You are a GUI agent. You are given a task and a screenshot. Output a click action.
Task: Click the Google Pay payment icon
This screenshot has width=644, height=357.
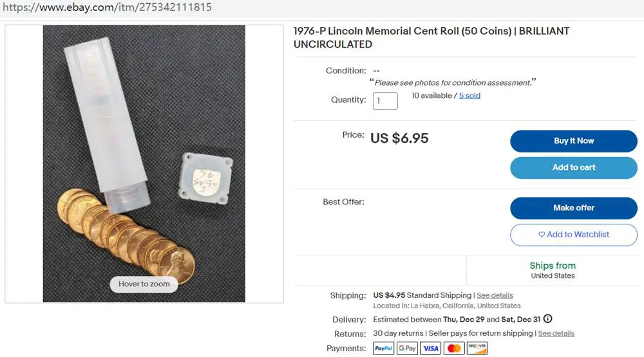click(407, 349)
